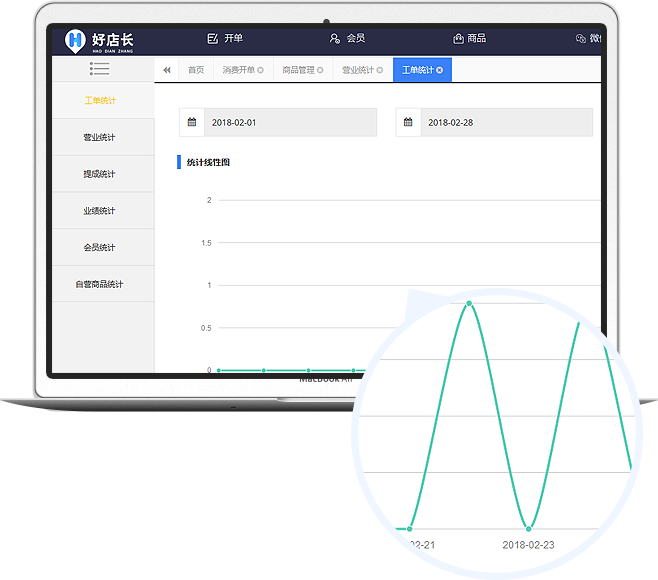Click the 好店长 logo icon

pyautogui.click(x=76, y=40)
